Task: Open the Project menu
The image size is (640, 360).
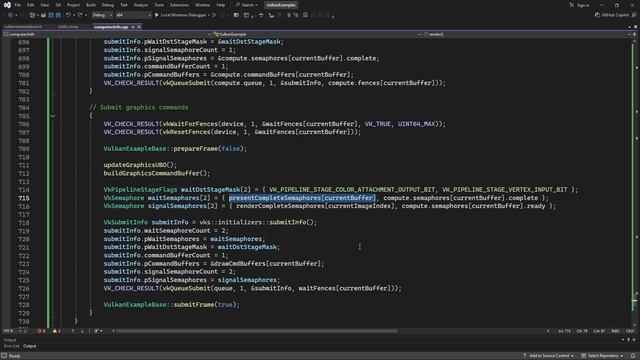Action: tap(73, 5)
